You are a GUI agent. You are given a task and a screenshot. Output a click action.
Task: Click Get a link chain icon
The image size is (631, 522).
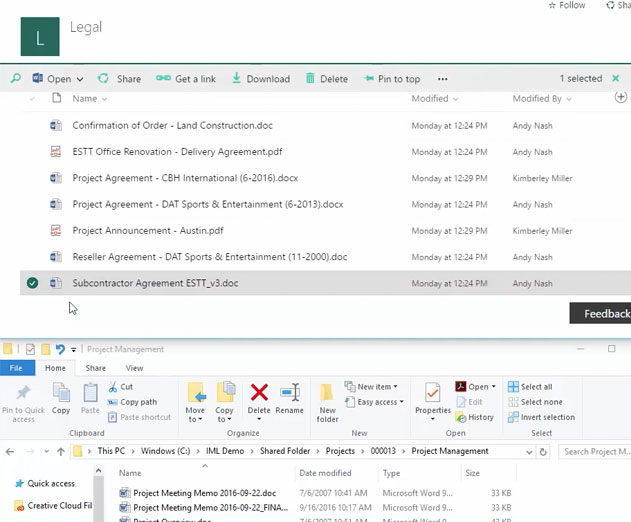click(x=163, y=78)
